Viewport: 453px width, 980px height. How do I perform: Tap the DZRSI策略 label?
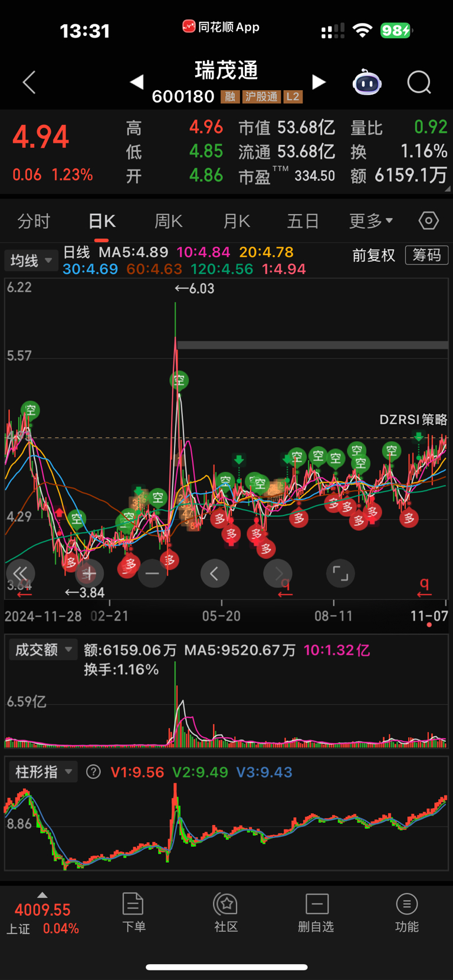tap(413, 420)
